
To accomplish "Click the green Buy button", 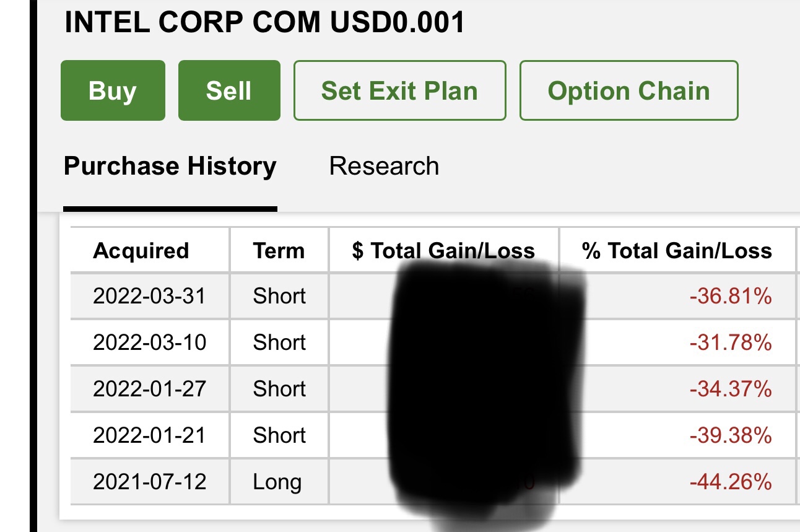I will tap(113, 90).
